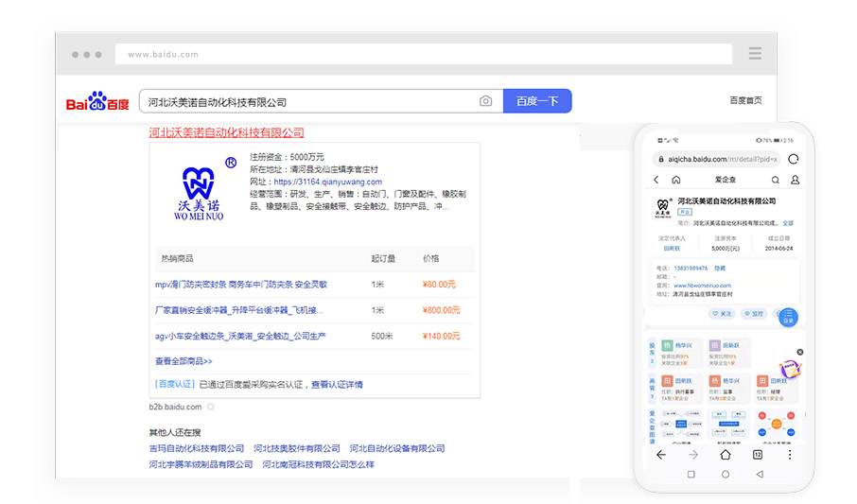The height and width of the screenshot is (504, 857).
Task: Open the phone browser three-dot menu
Action: click(x=789, y=455)
